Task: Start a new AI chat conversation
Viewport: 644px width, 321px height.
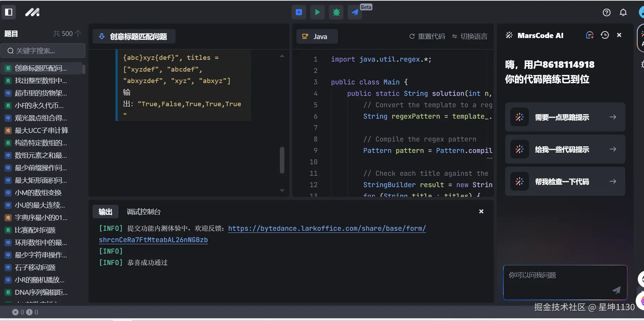Action: tap(590, 35)
